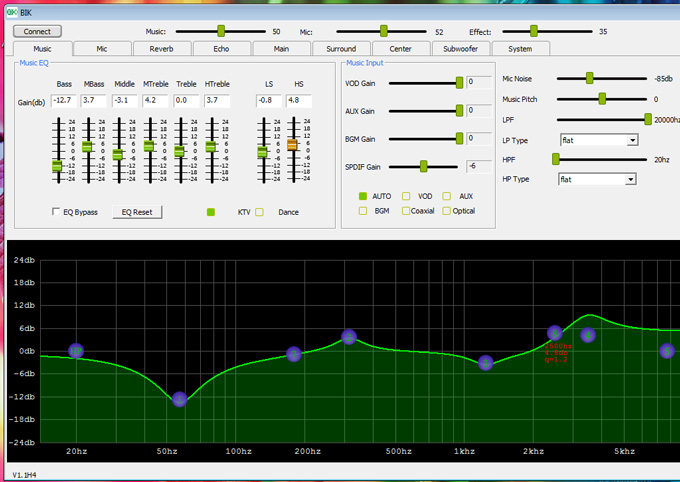Click the version text V1.1H4
680x482 pixels.
click(x=24, y=475)
